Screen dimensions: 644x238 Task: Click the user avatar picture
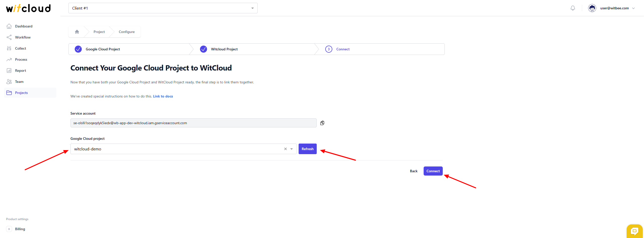click(592, 8)
